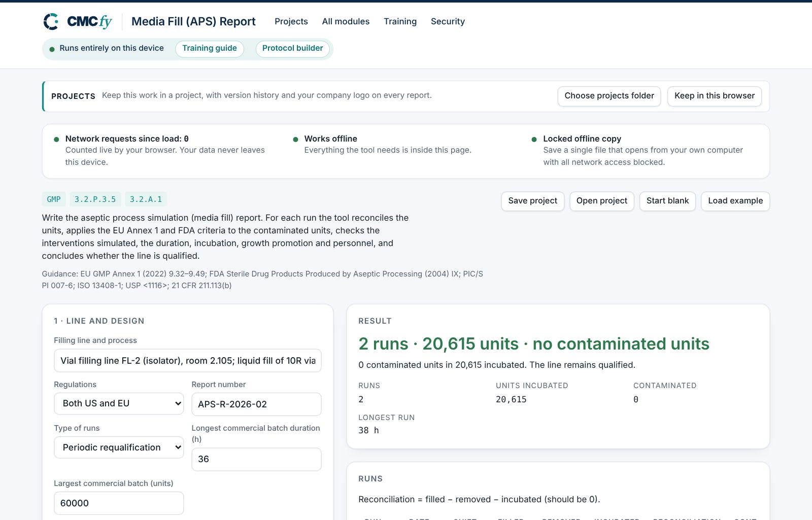The image size is (812, 520).
Task: Click the 3.2.P.3.5 tag
Action: click(95, 199)
